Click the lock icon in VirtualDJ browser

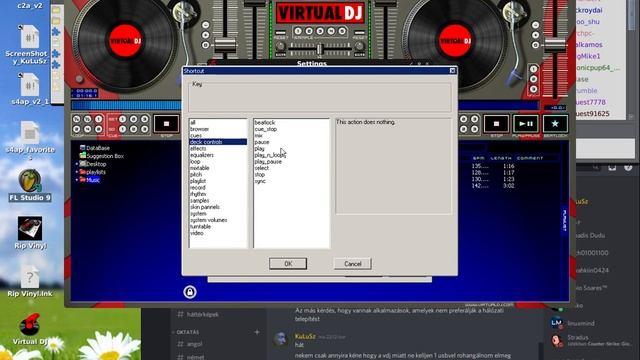[x=190, y=292]
